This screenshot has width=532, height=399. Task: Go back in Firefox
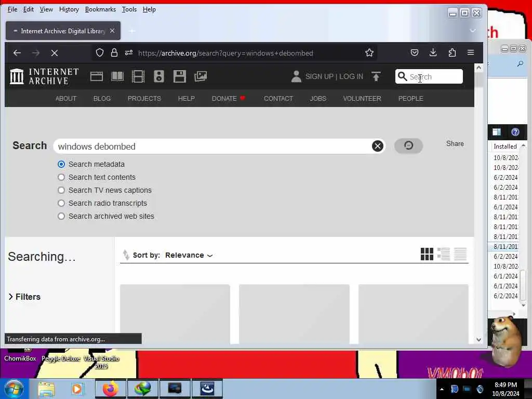17,53
